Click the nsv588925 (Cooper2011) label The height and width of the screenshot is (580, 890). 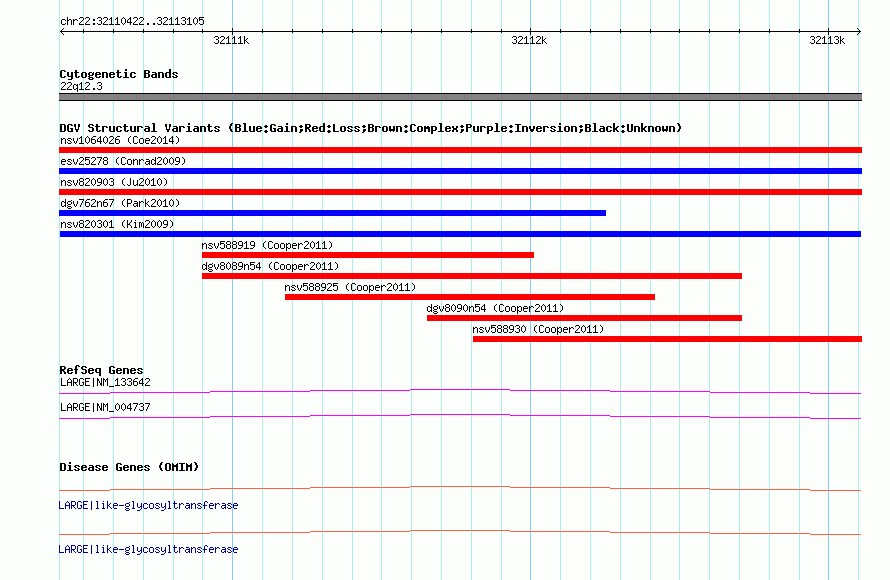[x=350, y=287]
